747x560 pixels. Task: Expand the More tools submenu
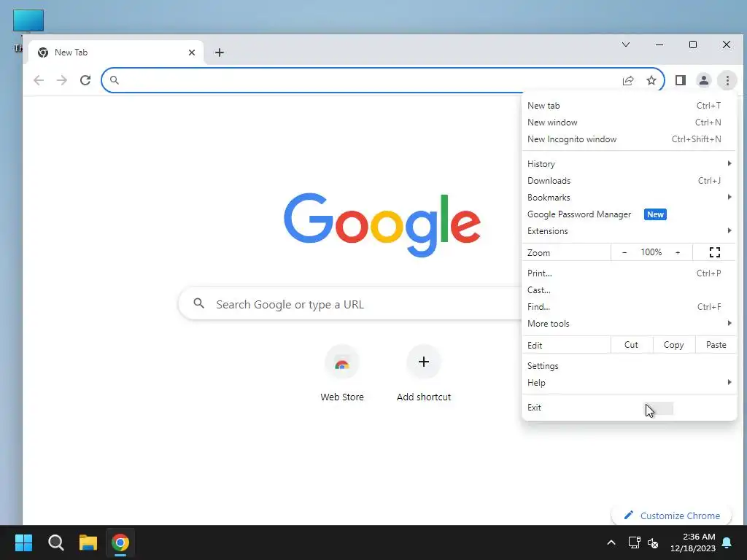pyautogui.click(x=629, y=323)
